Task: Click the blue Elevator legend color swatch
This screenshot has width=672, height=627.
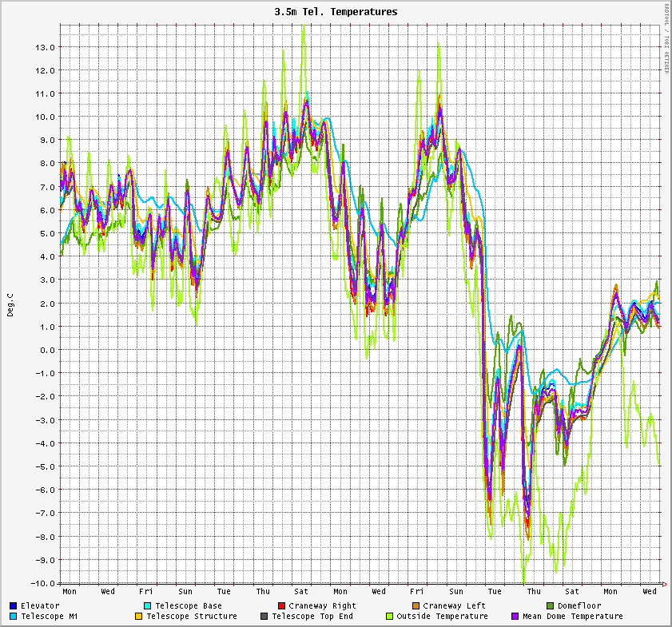Action: pos(14,606)
